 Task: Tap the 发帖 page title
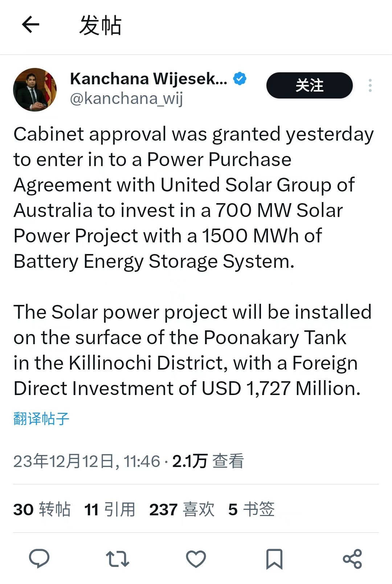click(100, 25)
